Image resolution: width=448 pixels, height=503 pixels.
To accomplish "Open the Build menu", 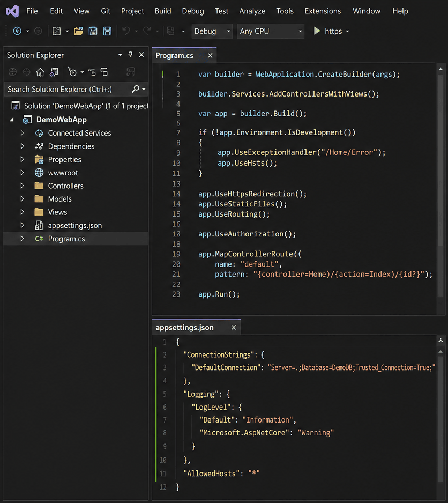I will click(x=163, y=11).
